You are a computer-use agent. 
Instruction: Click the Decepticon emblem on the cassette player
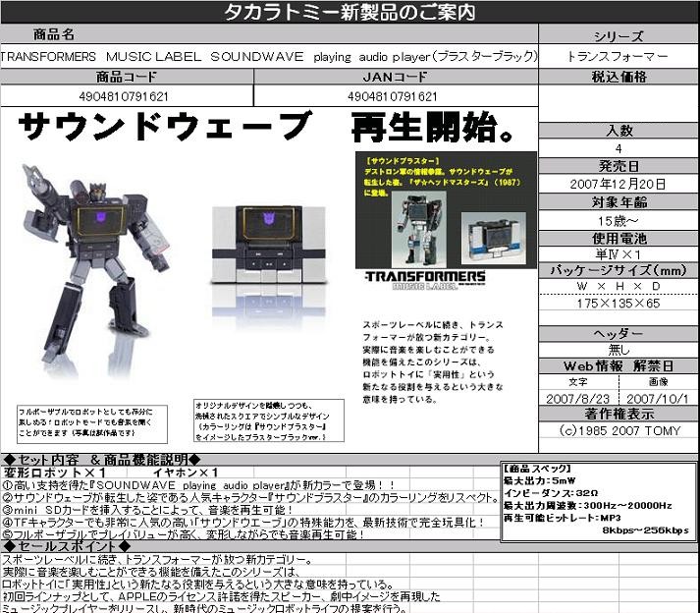pyautogui.click(x=270, y=218)
